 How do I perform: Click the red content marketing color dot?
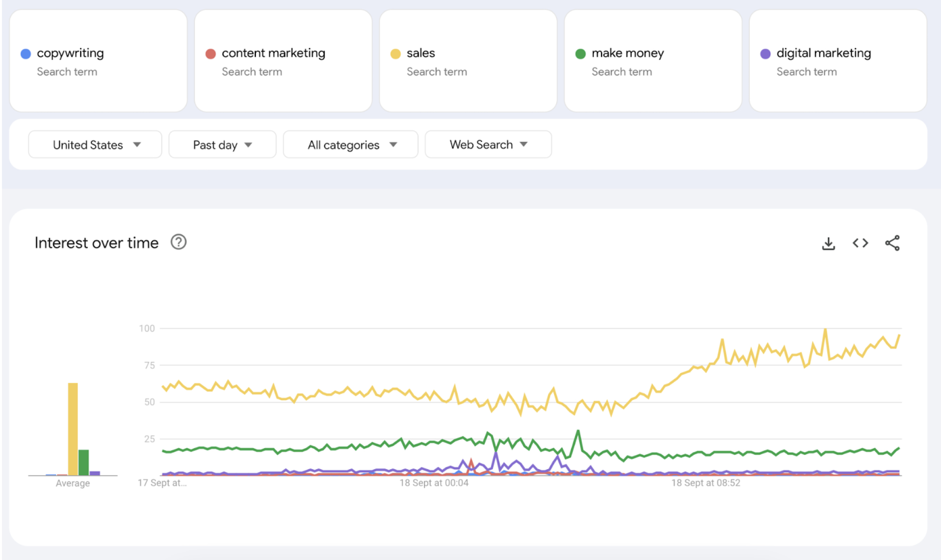(211, 54)
